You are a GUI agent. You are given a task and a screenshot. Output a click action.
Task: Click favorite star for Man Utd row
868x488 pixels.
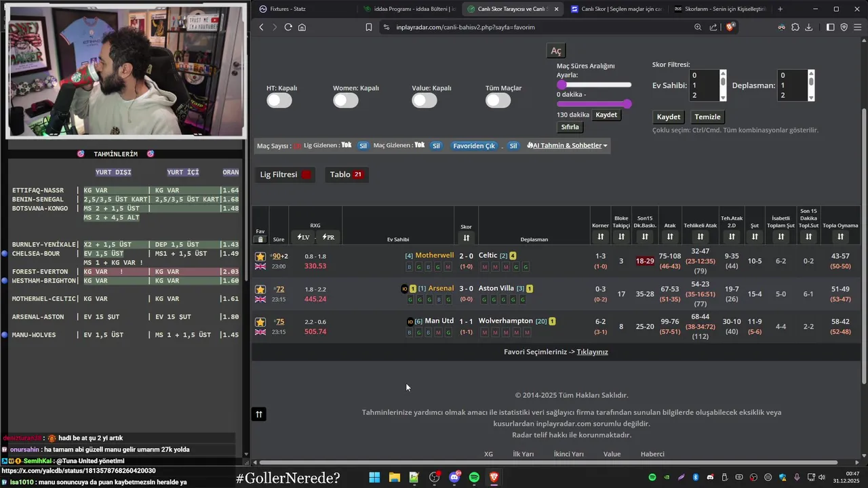[260, 322]
